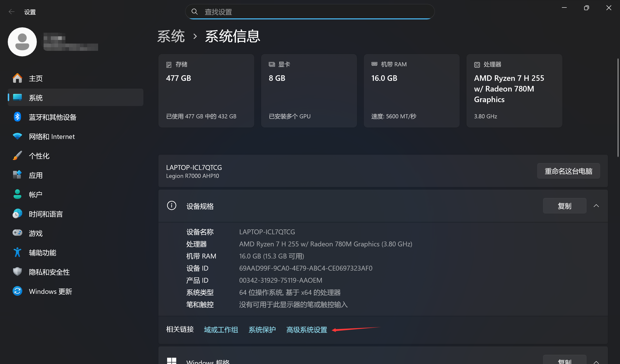Select the Accessibility figure icon
This screenshot has width=620, height=364.
point(17,252)
